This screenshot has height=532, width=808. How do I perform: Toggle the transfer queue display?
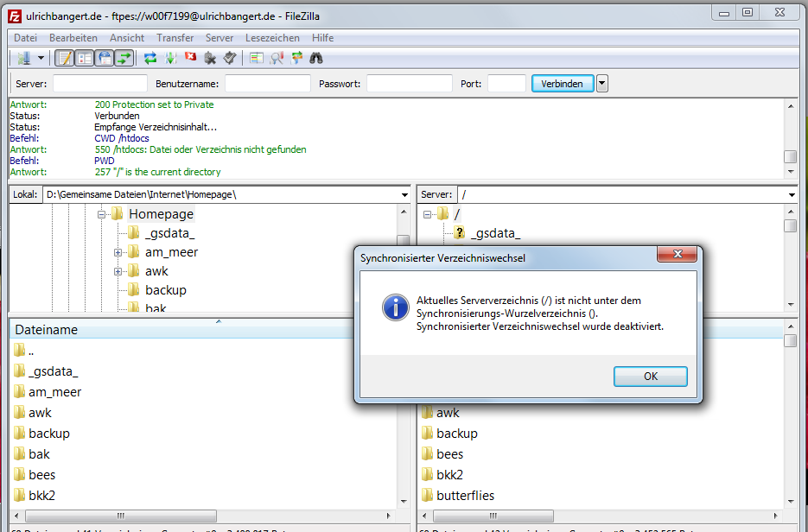pyautogui.click(x=124, y=58)
